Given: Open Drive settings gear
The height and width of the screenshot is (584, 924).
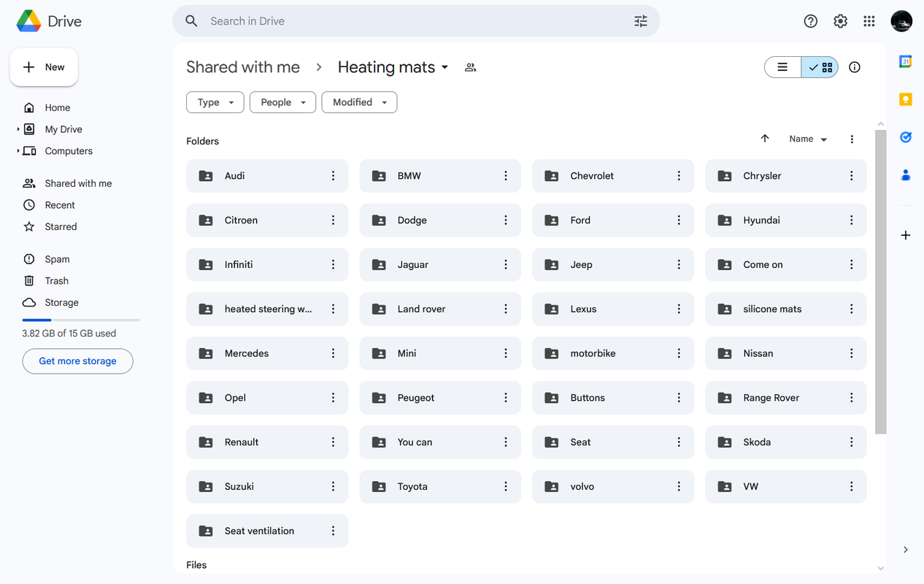Looking at the screenshot, I should coord(840,21).
